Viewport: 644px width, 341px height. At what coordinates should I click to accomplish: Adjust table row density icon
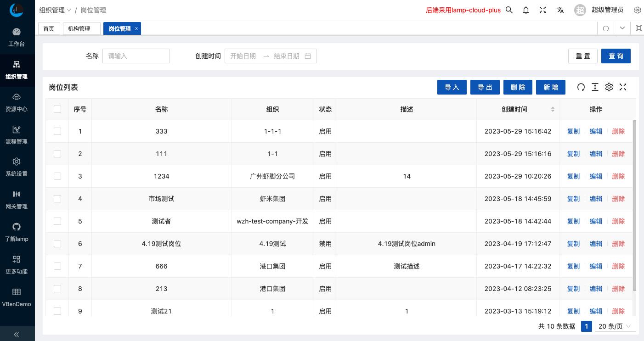click(595, 87)
